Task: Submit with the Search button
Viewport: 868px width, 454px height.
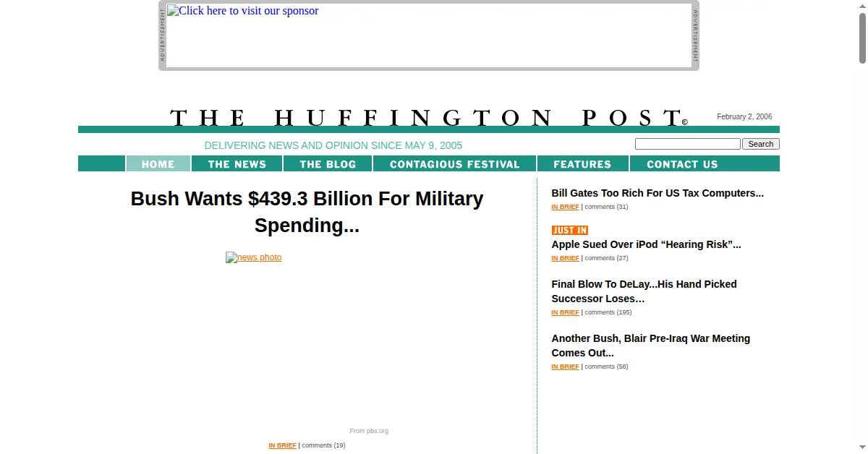Action: click(x=760, y=144)
